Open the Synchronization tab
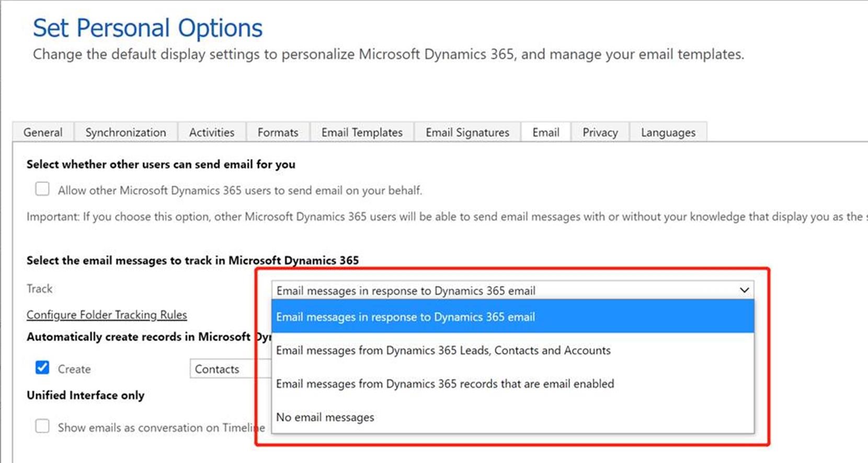Viewport: 868px width, 463px height. coord(125,132)
